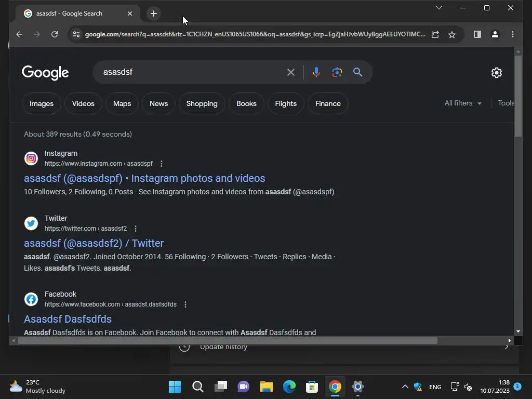Viewport: 532px width, 399px height.
Task: Open Microsoft Store from taskbar
Action: click(x=312, y=387)
